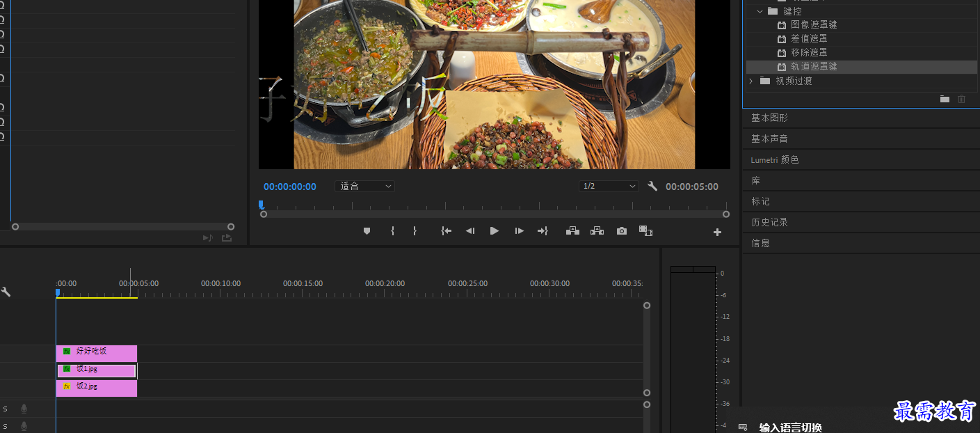Image resolution: width=980 pixels, height=433 pixels.
Task: Click the 键控 folder icon
Action: coord(773,11)
